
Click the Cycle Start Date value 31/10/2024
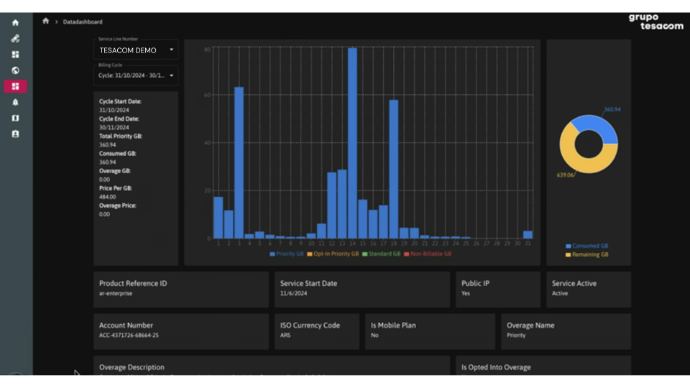click(x=114, y=110)
